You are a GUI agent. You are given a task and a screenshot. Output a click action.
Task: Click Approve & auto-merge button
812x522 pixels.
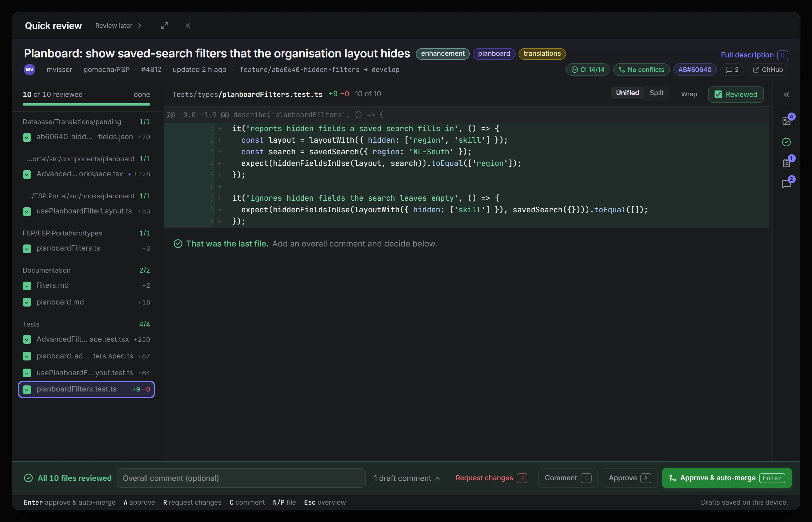point(727,478)
